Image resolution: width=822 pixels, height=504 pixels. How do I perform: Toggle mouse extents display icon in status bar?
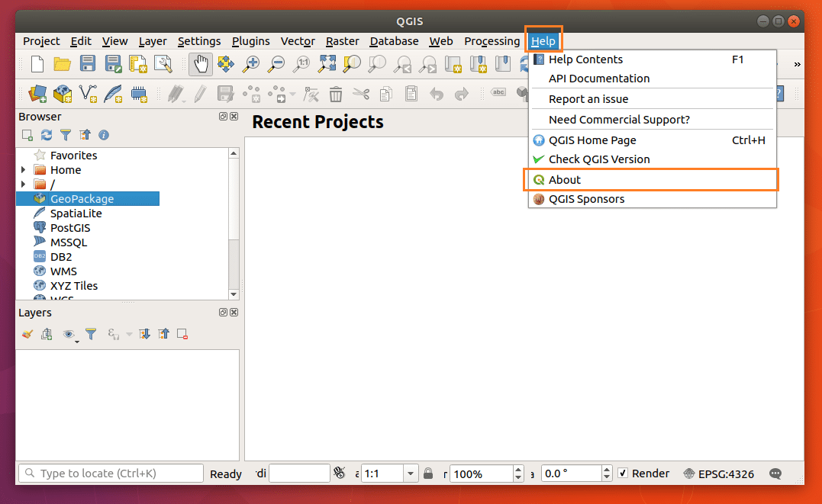pos(340,473)
